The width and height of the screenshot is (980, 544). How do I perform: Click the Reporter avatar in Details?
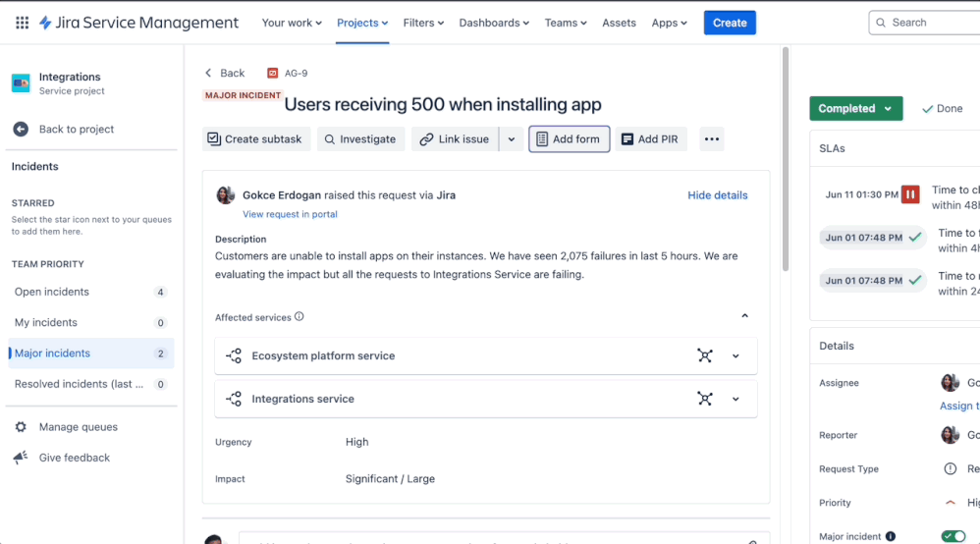[x=950, y=435]
